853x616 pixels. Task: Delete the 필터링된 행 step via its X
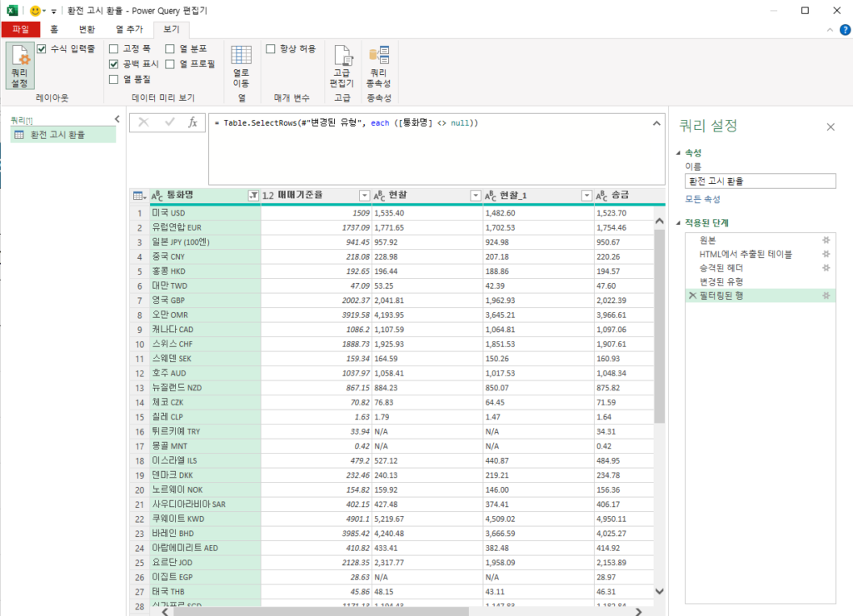point(694,295)
